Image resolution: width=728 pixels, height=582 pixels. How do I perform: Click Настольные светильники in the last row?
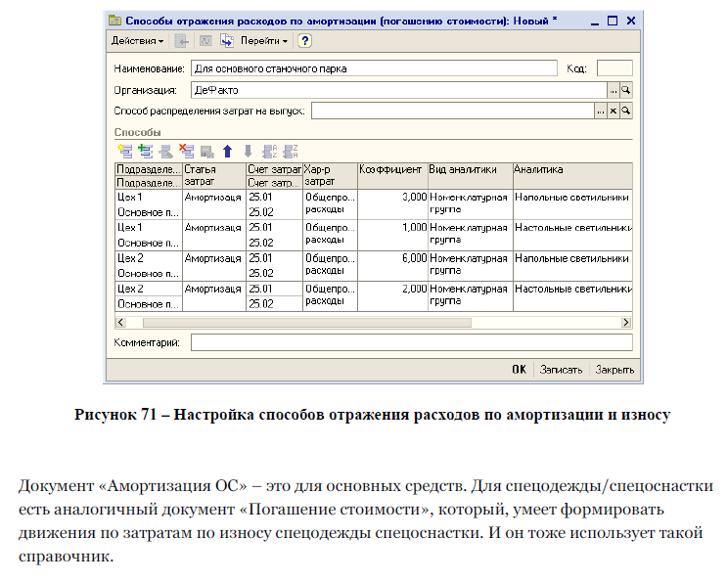pyautogui.click(x=573, y=289)
